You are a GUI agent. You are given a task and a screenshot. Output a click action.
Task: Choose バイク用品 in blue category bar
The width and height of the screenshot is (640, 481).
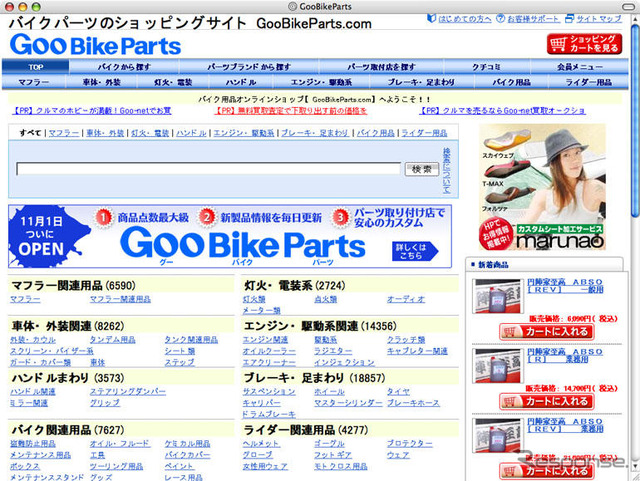pyautogui.click(x=511, y=82)
